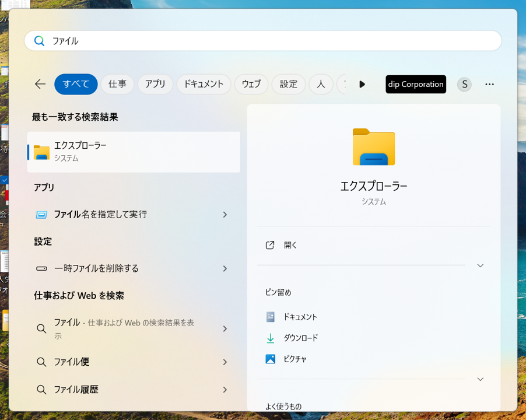Open 一時ファイルを削除する setting
Viewport: 526px width, 420px height.
point(134,268)
